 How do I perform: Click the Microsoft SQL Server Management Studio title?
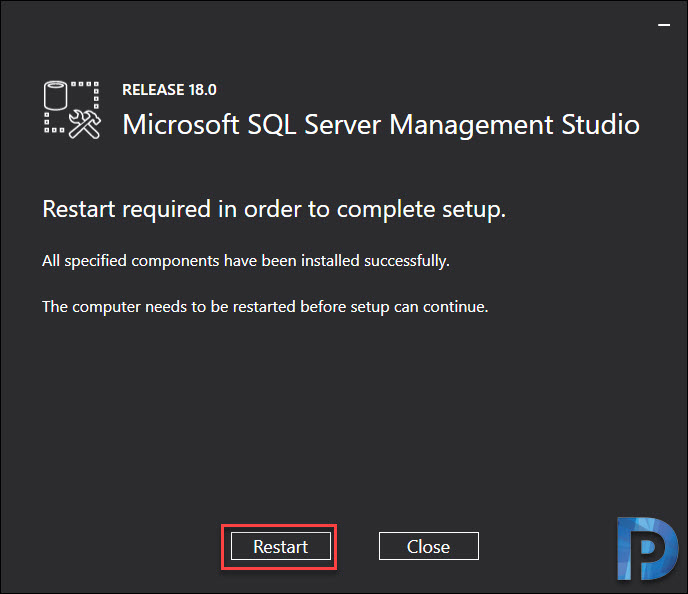[381, 125]
